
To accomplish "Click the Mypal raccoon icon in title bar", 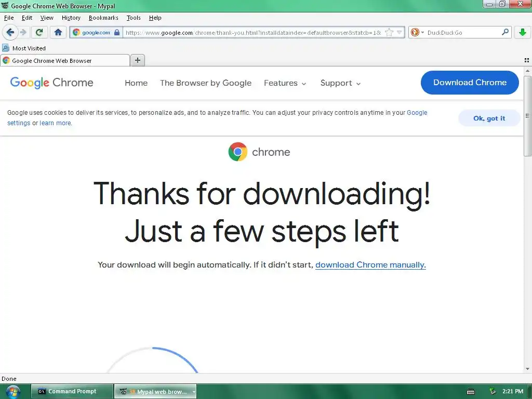I will click(x=5, y=5).
